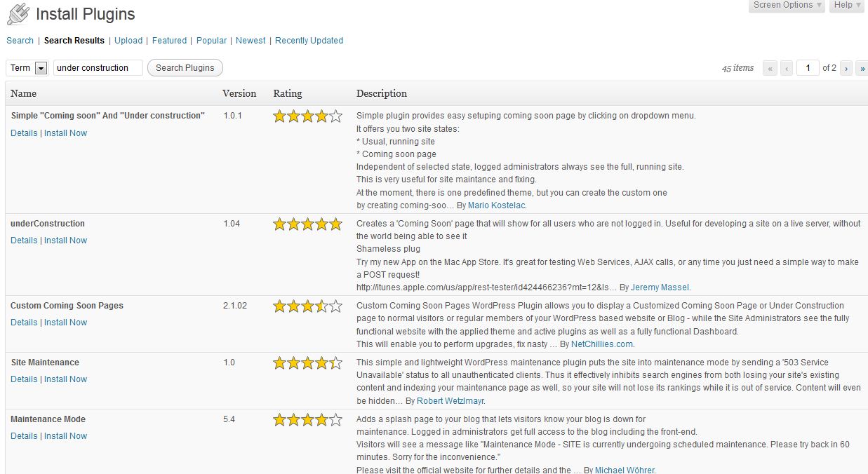Expand the Screen Options panel
Screen dimensions: 868x474
787,6
